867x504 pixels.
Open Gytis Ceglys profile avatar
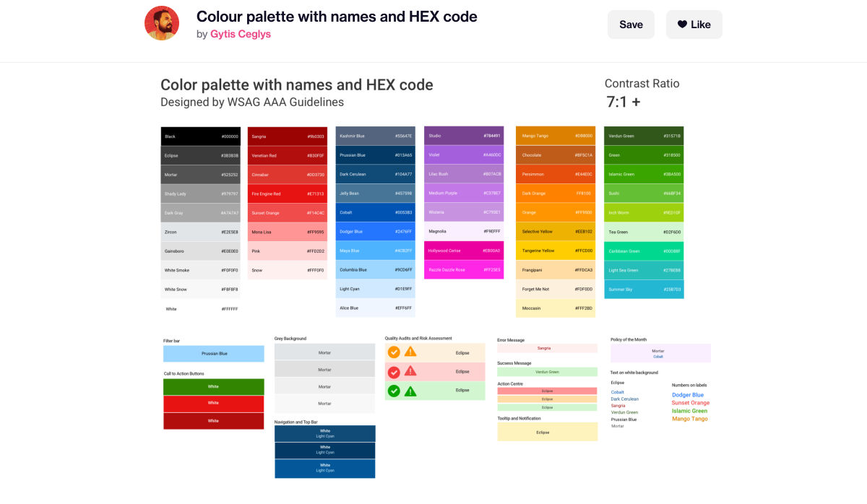162,24
